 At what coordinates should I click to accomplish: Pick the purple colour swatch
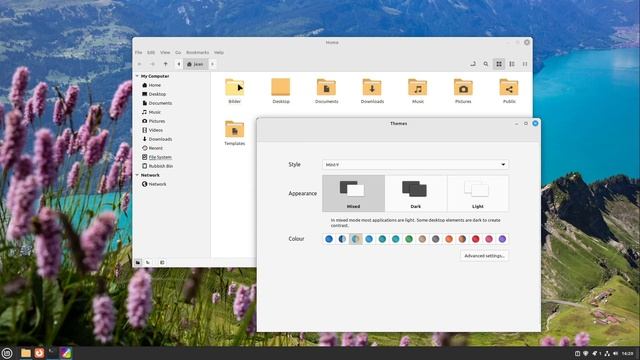502,239
